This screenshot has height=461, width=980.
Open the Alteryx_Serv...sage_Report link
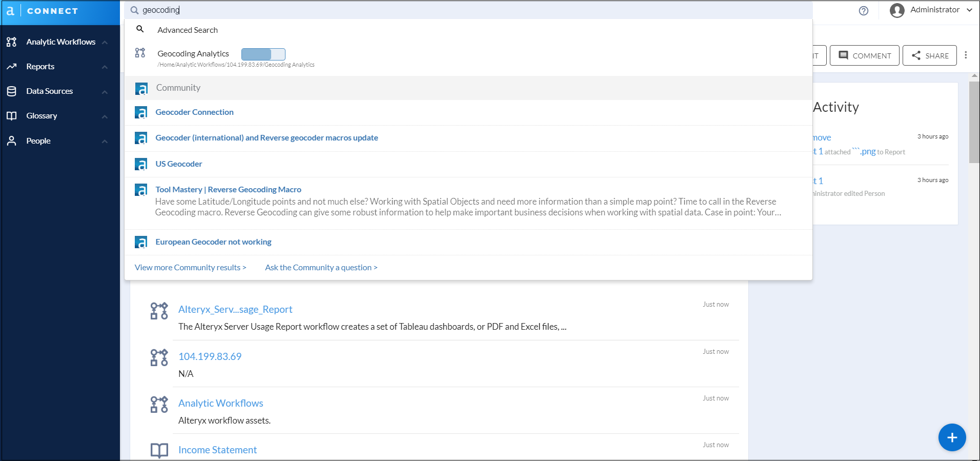[235, 310]
